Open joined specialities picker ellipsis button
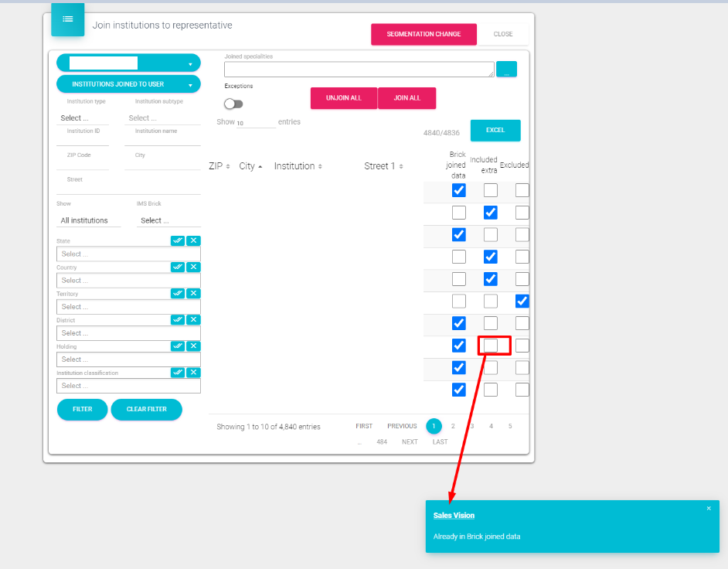This screenshot has height=569, width=728. (x=506, y=69)
